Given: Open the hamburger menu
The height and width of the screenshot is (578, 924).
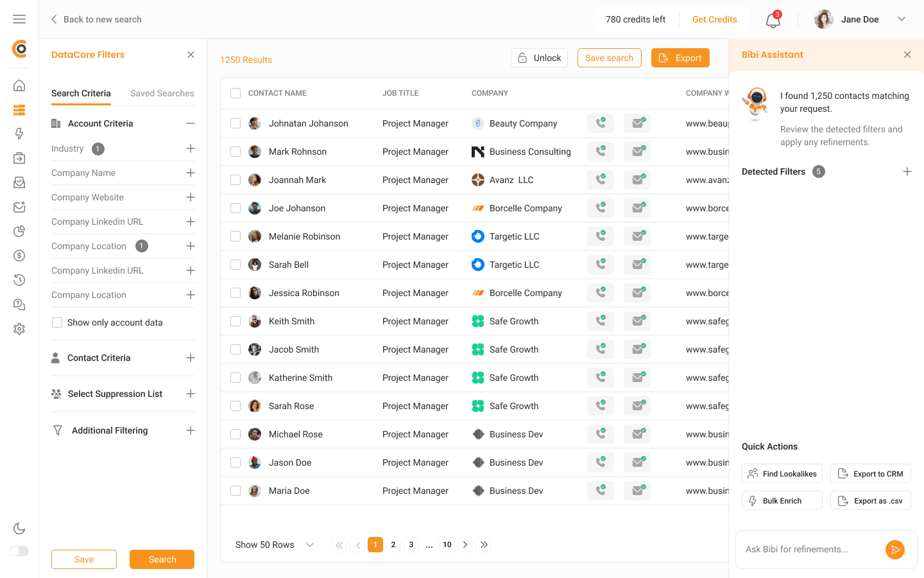Looking at the screenshot, I should [x=19, y=19].
